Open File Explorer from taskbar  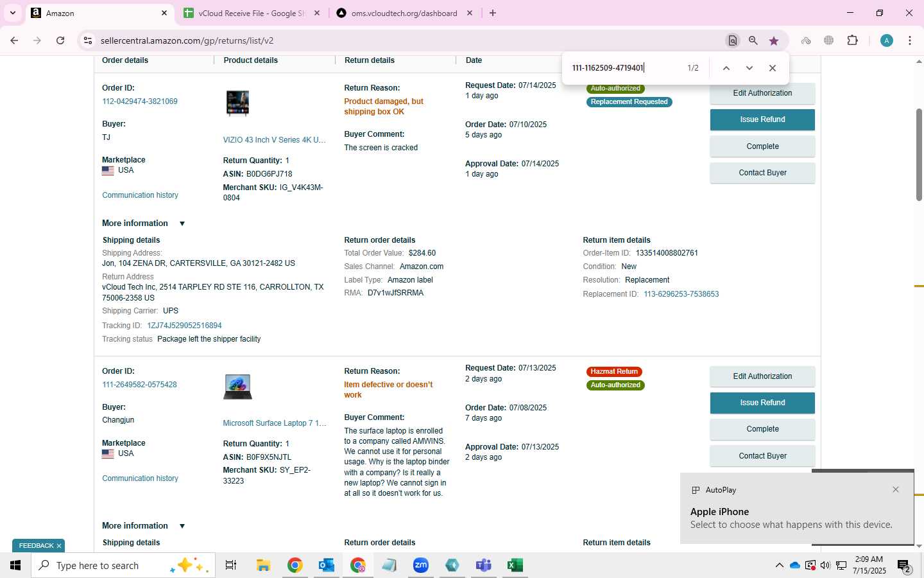[x=263, y=565]
